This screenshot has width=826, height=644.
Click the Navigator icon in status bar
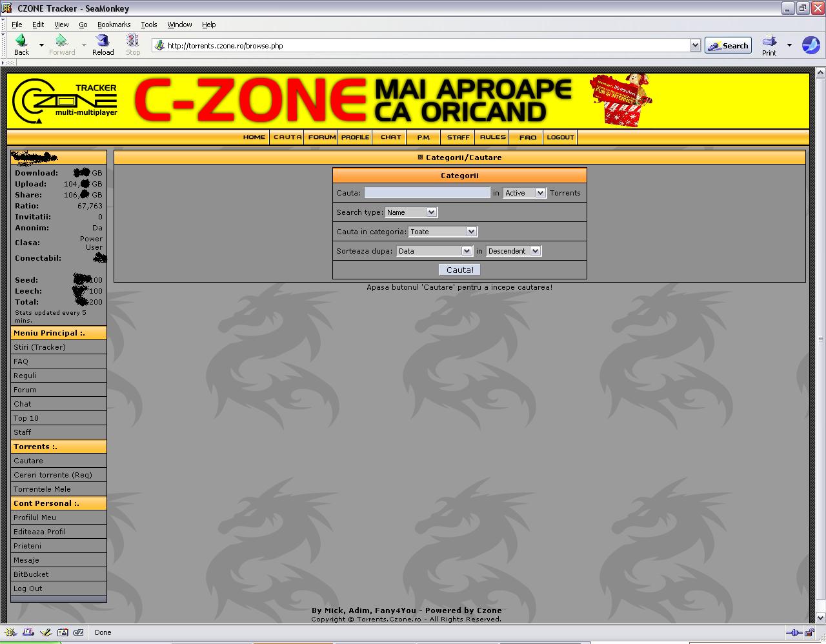pyautogui.click(x=10, y=632)
